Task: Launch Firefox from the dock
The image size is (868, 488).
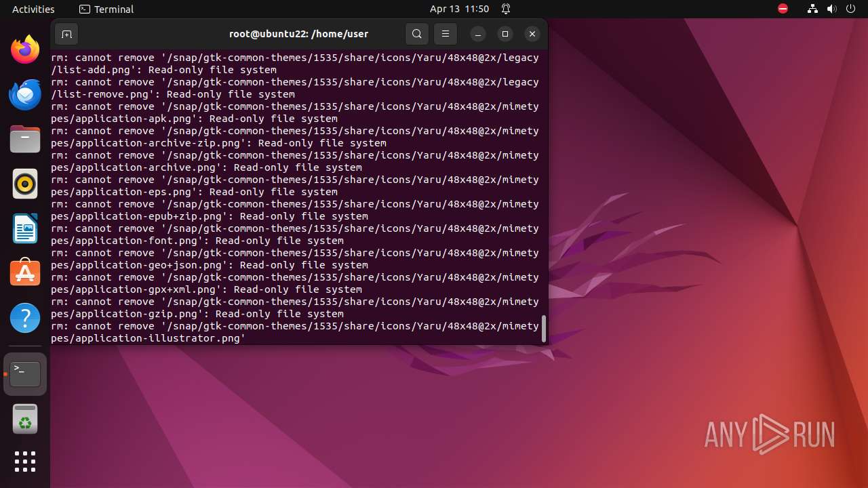Action: click(25, 49)
